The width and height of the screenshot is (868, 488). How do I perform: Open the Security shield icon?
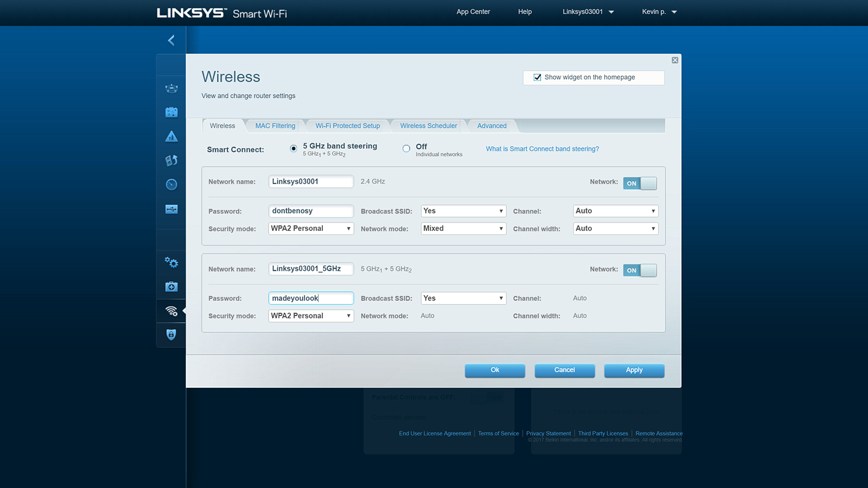171,335
